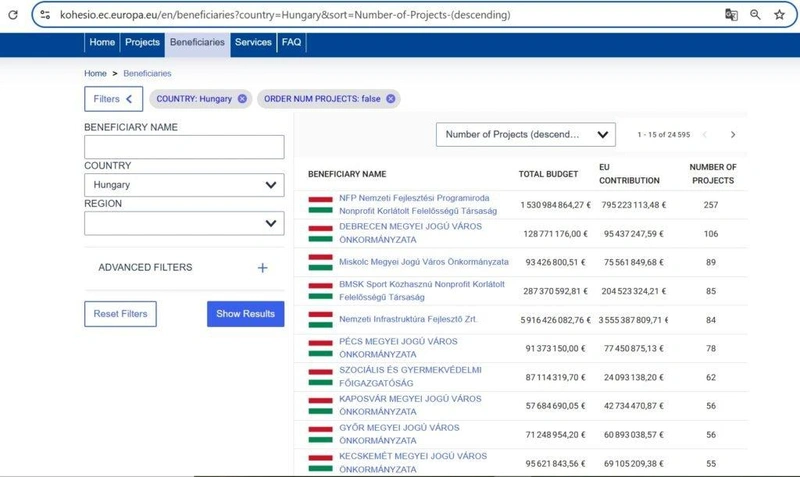
Task: Open the Services menu item
Action: click(x=253, y=42)
